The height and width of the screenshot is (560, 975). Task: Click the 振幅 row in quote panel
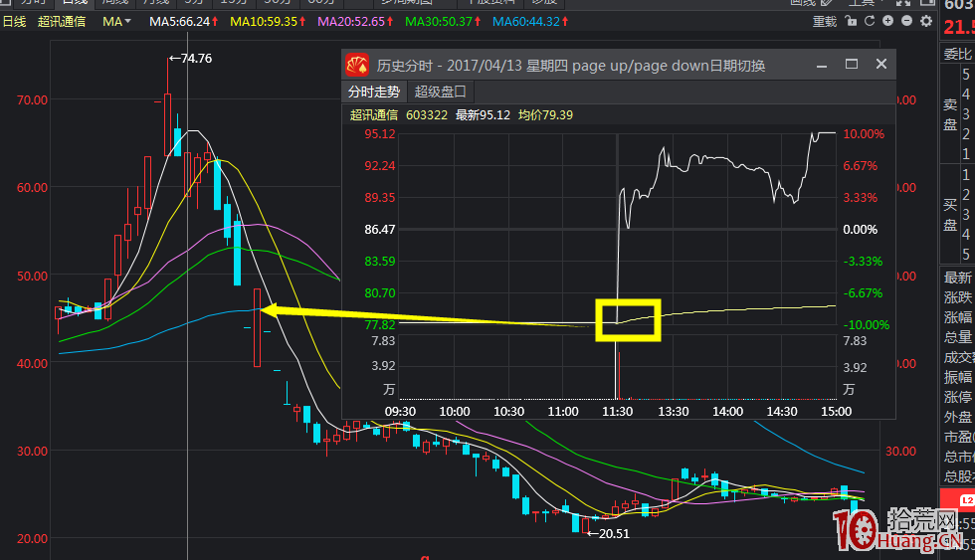coord(957,377)
